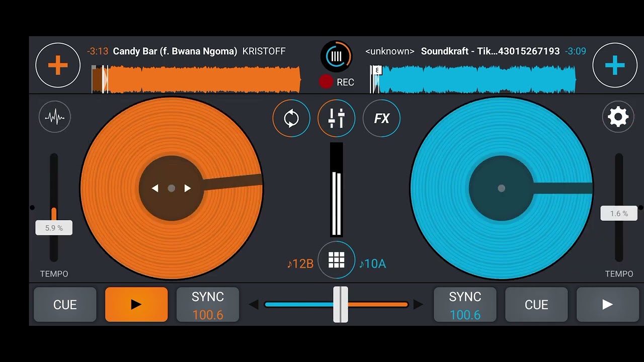Image resolution: width=644 pixels, height=362 pixels.
Task: Tap the automix circular icon above REC
Action: point(337,56)
